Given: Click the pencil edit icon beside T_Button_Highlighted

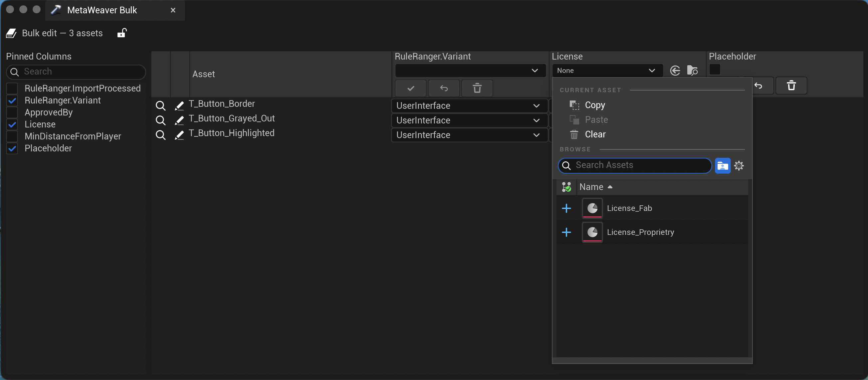Looking at the screenshot, I should 179,135.
